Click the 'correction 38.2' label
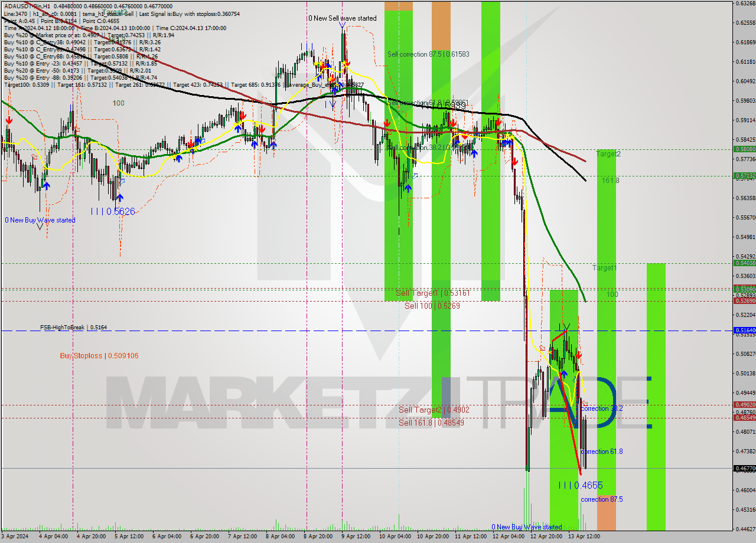This screenshot has height=543, width=756. tap(601, 408)
